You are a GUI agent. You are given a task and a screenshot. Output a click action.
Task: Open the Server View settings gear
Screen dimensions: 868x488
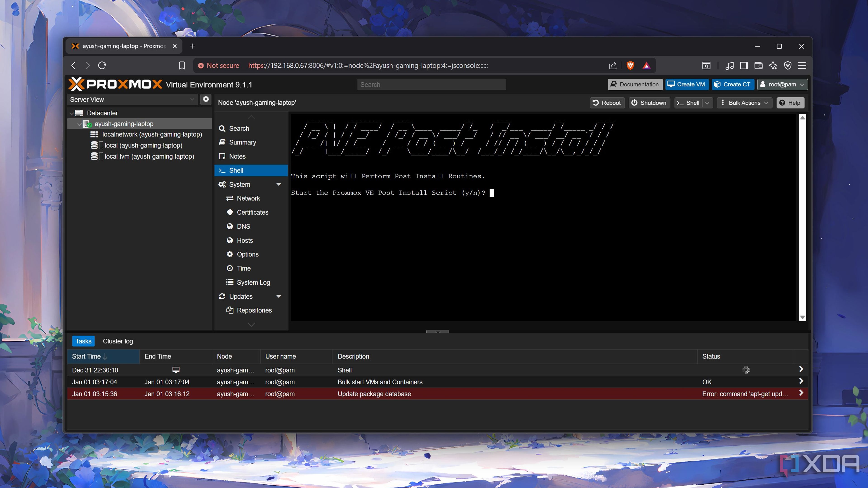206,99
